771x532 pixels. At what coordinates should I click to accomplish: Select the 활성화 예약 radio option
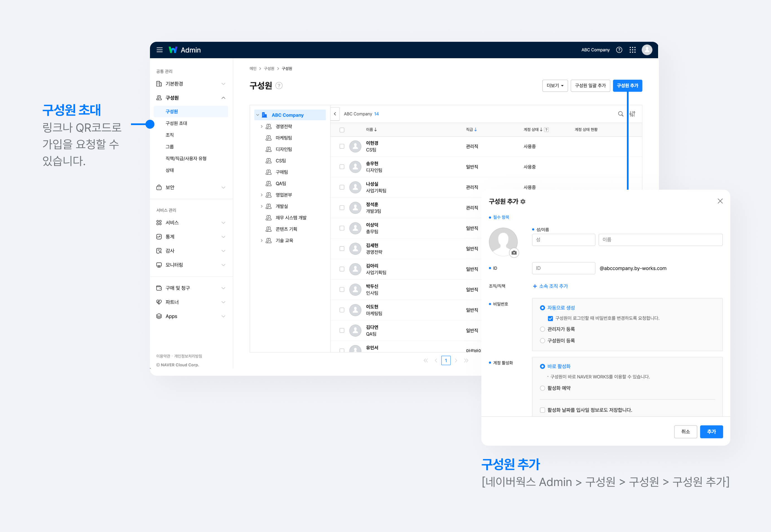[542, 388]
